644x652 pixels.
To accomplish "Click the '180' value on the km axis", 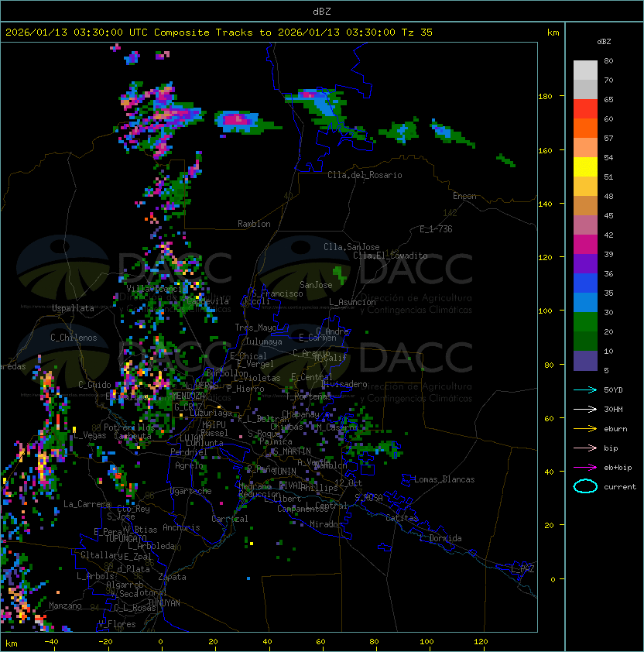I will click(545, 97).
